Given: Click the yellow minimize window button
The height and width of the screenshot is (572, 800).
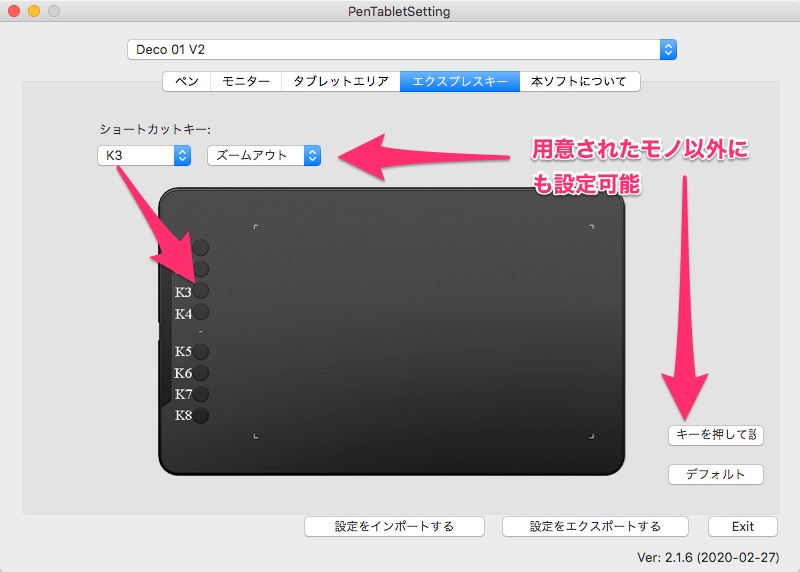Looking at the screenshot, I should tap(34, 11).
